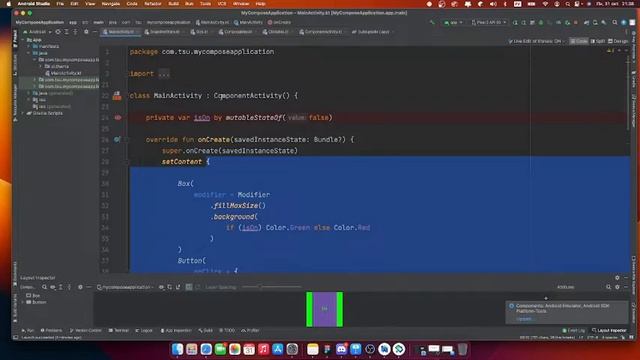This screenshot has width=640, height=360.
Task: Select the res folder in project tree
Action: [x=39, y=100]
